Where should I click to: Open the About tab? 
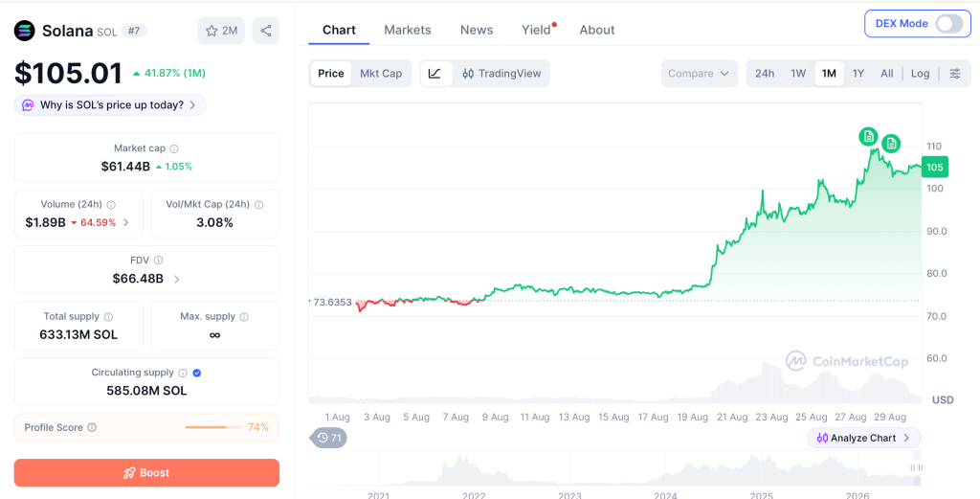click(x=597, y=30)
